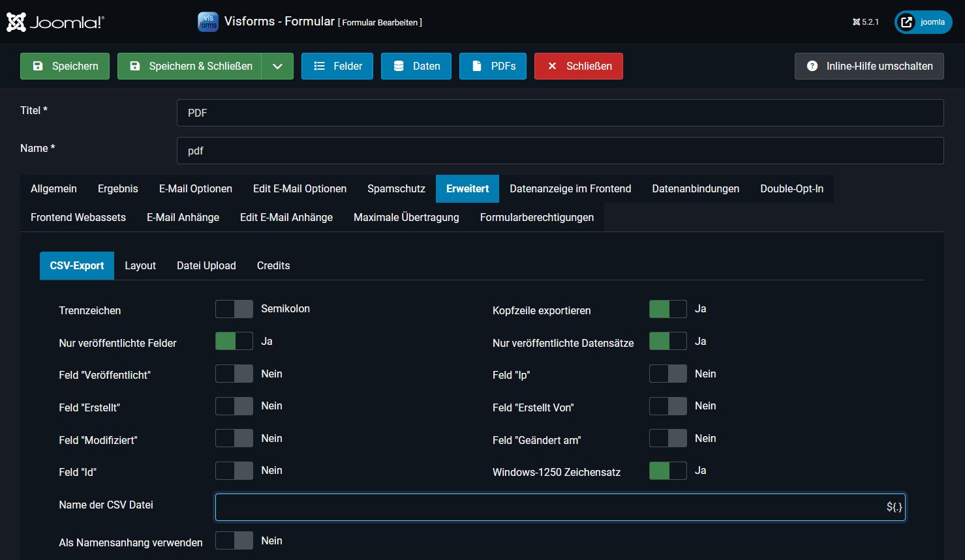Open Felder list via toolbar button
This screenshot has height=560, width=965.
(337, 66)
